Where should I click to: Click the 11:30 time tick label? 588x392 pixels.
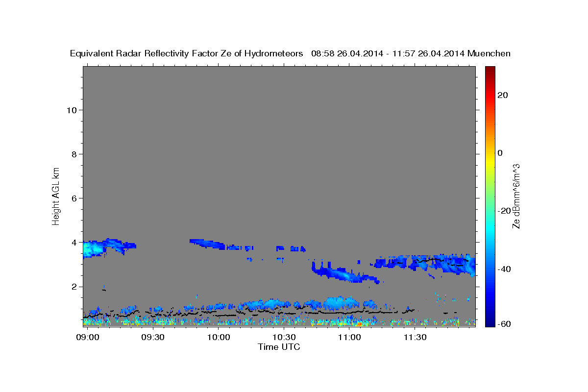click(x=415, y=338)
